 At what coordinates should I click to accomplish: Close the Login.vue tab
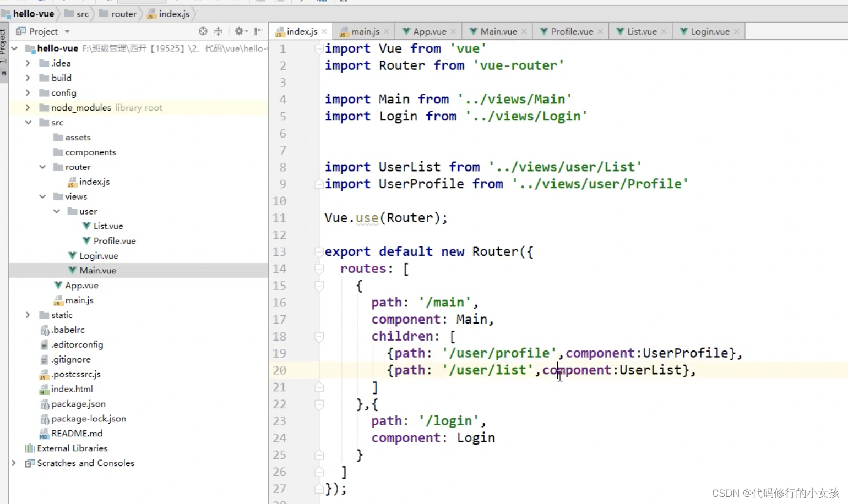[x=736, y=31]
